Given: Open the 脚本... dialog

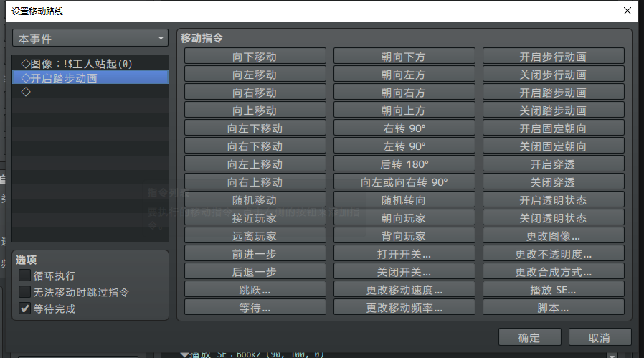Looking at the screenshot, I should click(x=553, y=308).
